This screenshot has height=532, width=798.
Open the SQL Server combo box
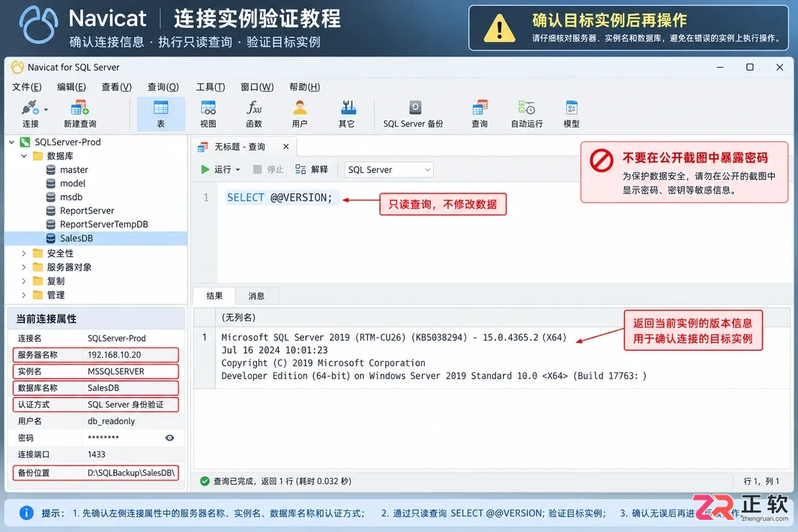[389, 169]
